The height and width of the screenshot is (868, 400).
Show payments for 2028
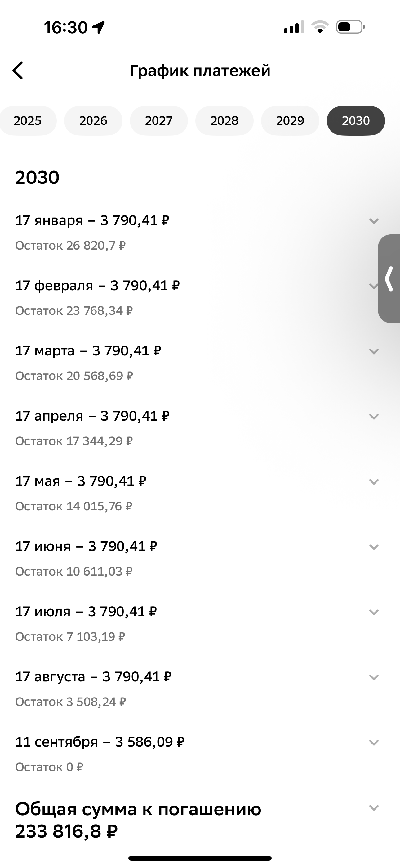point(224,121)
